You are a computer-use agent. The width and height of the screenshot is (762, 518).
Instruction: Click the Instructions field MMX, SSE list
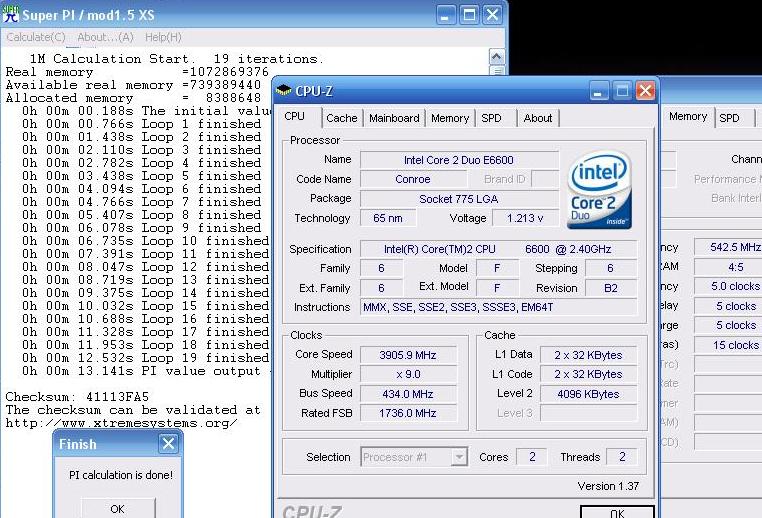[498, 307]
